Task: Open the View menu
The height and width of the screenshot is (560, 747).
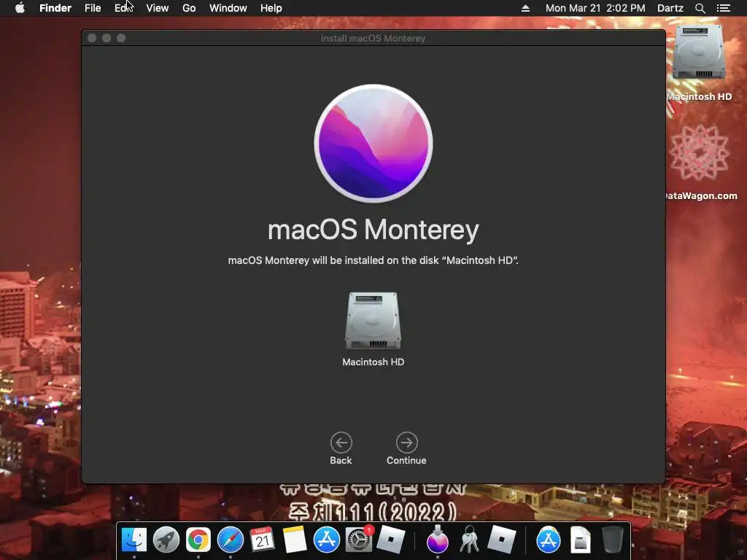Action: [x=158, y=8]
